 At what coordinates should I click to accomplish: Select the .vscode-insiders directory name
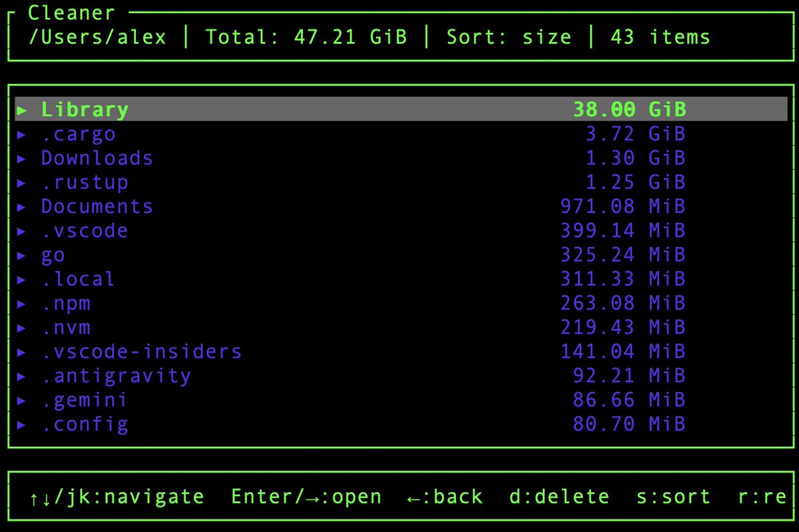pyautogui.click(x=141, y=352)
